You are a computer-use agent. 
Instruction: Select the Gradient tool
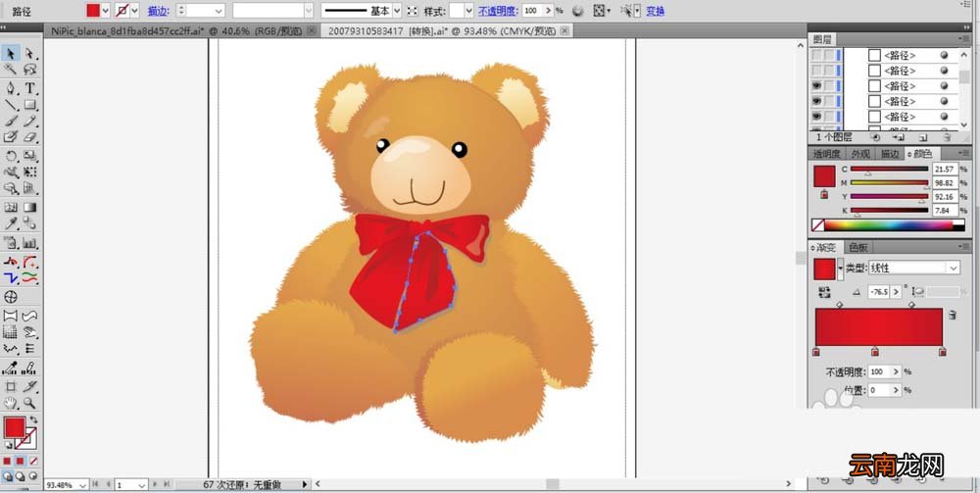pos(28,208)
